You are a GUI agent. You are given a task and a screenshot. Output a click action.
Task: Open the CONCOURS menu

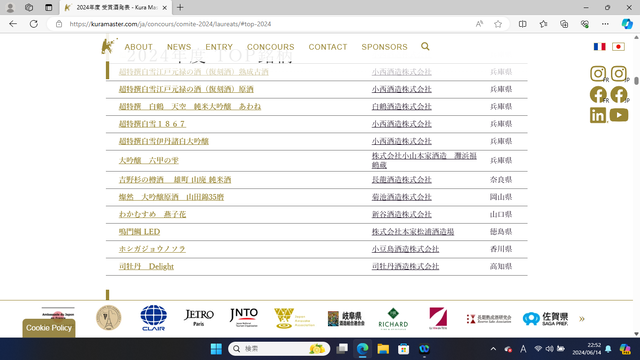point(271,47)
